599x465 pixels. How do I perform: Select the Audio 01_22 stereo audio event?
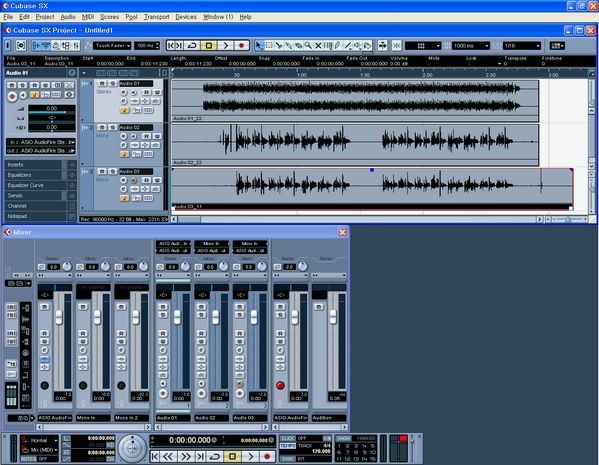click(x=355, y=101)
